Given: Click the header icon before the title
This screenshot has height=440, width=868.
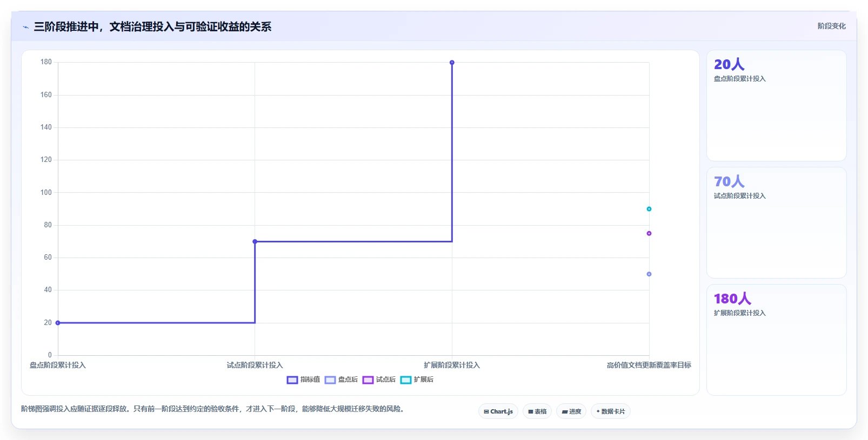Looking at the screenshot, I should pos(25,27).
